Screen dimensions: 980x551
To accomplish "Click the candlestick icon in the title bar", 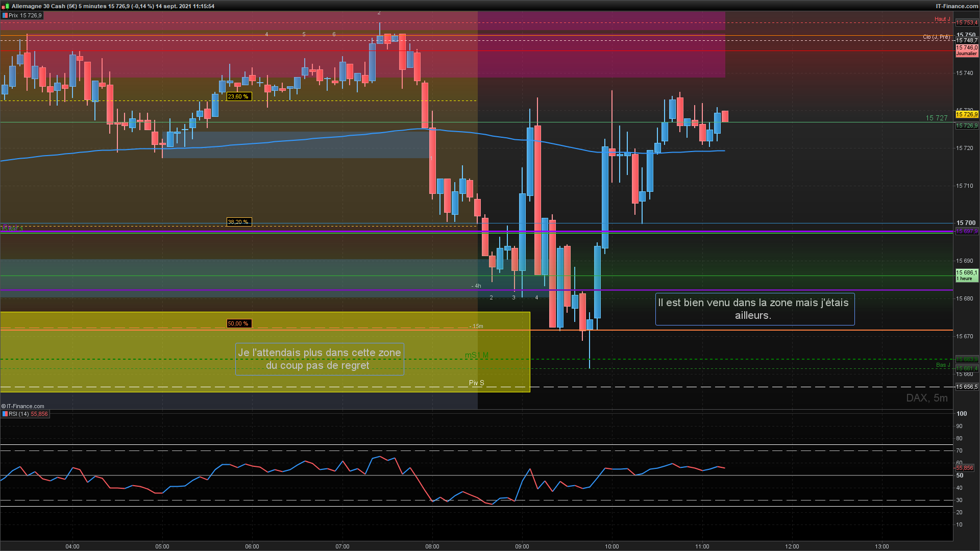I will 6,6.
